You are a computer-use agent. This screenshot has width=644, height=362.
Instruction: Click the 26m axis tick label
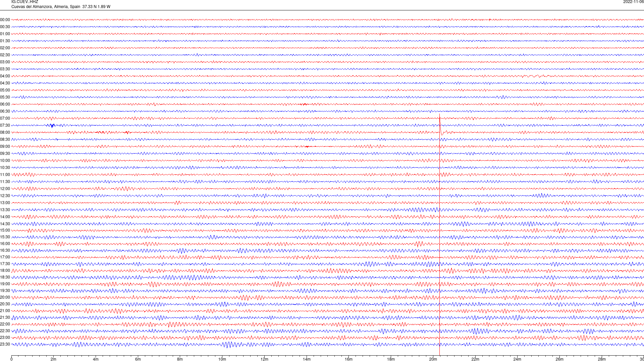pos(559,359)
